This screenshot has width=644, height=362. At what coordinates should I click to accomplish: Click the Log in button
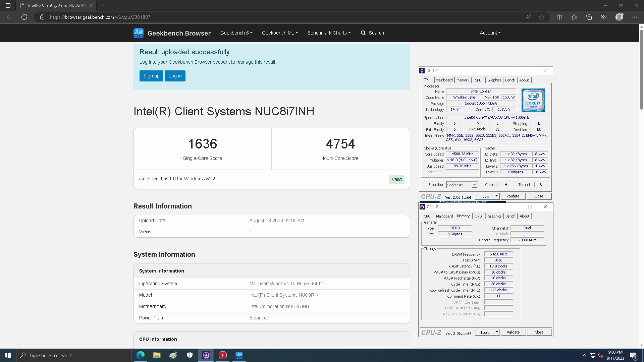[x=175, y=76]
